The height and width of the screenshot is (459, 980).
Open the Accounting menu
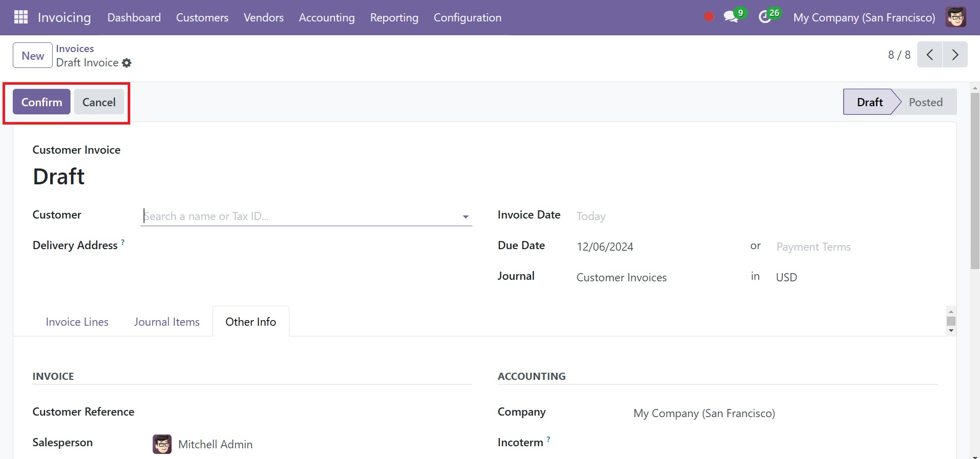(327, 17)
